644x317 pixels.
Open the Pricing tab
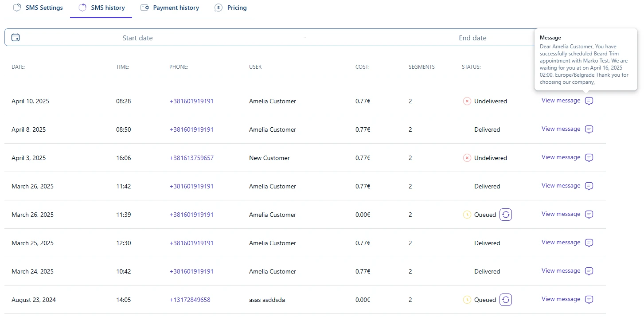click(x=230, y=8)
